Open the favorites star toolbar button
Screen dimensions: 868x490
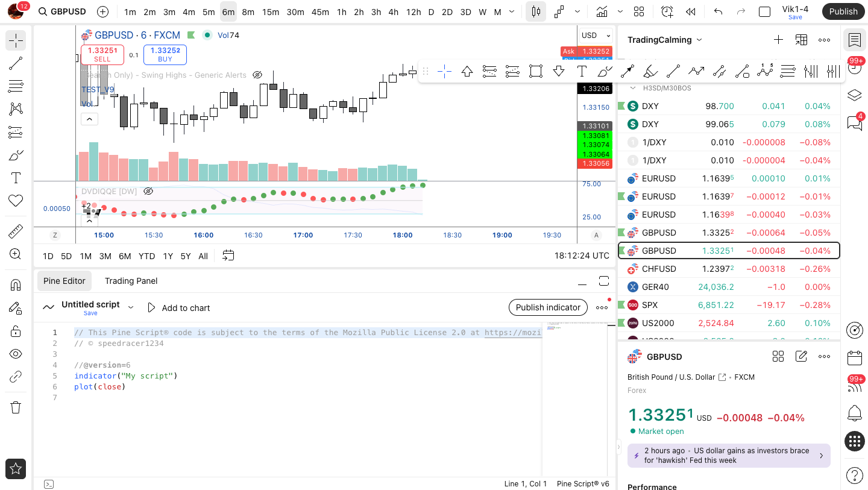[x=16, y=468]
